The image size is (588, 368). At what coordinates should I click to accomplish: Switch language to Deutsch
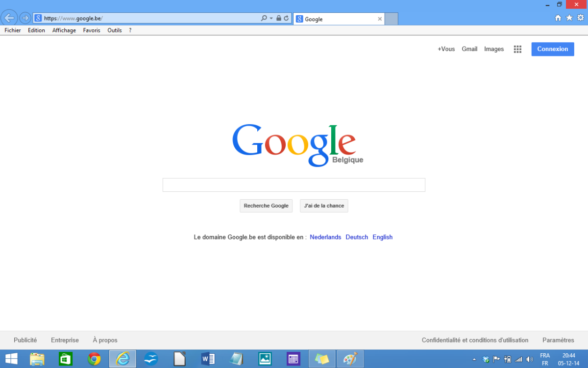pos(357,237)
